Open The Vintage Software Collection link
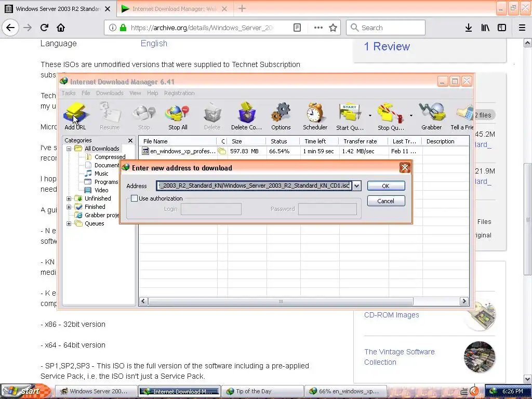The height and width of the screenshot is (399, 532). pos(400,357)
